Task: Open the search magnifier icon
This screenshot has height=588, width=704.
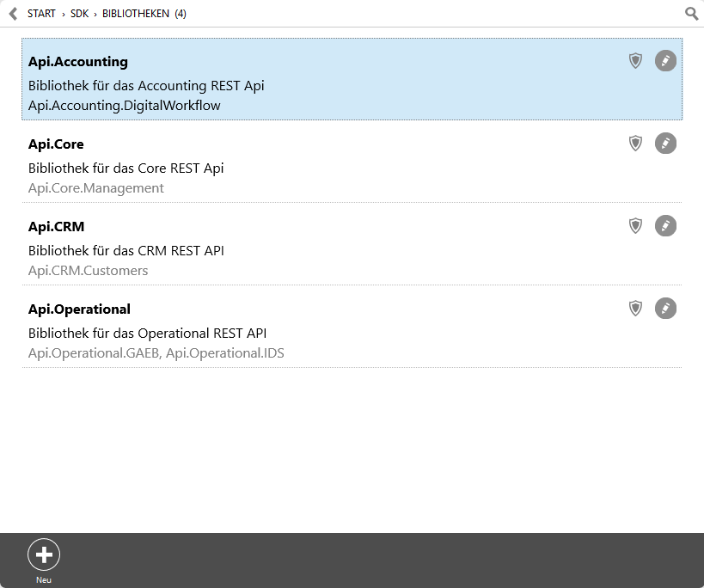Action: 691,14
